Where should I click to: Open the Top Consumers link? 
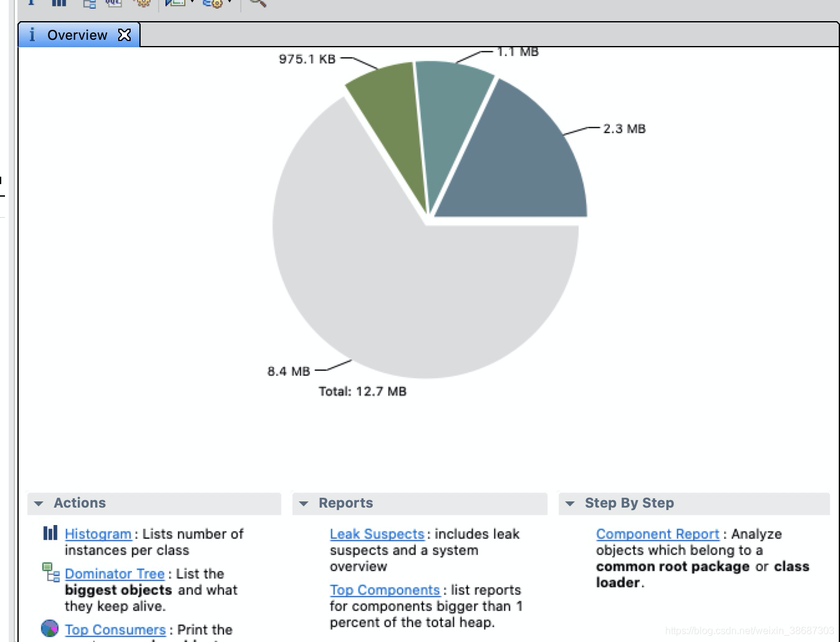pos(115,630)
